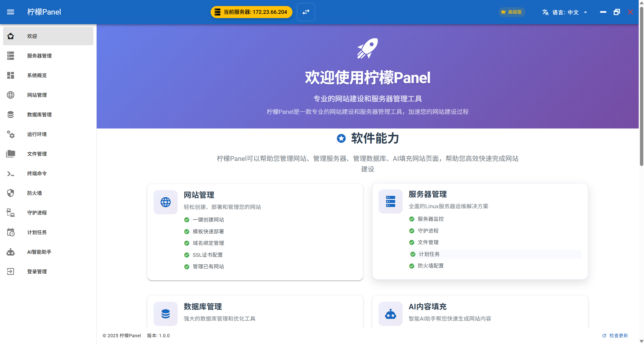Select 系统概览 in the sidebar menu

pos(37,75)
